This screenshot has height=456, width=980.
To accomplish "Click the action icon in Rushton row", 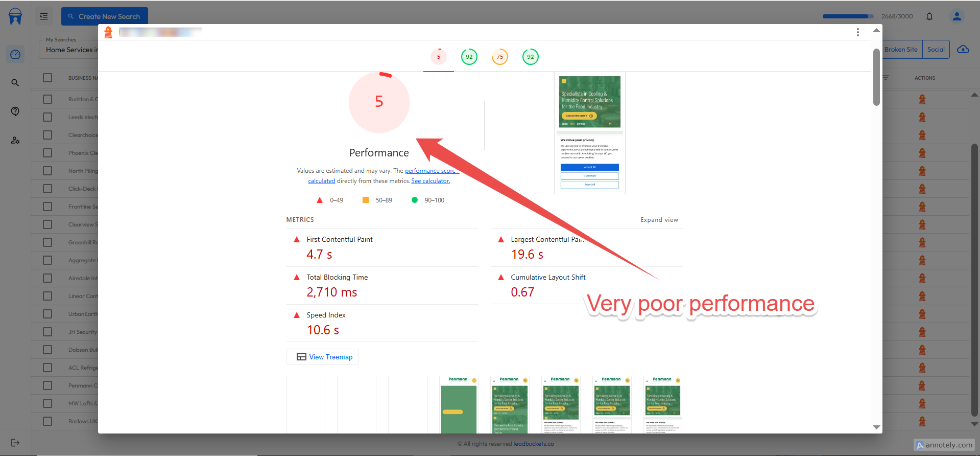I will tap(922, 99).
